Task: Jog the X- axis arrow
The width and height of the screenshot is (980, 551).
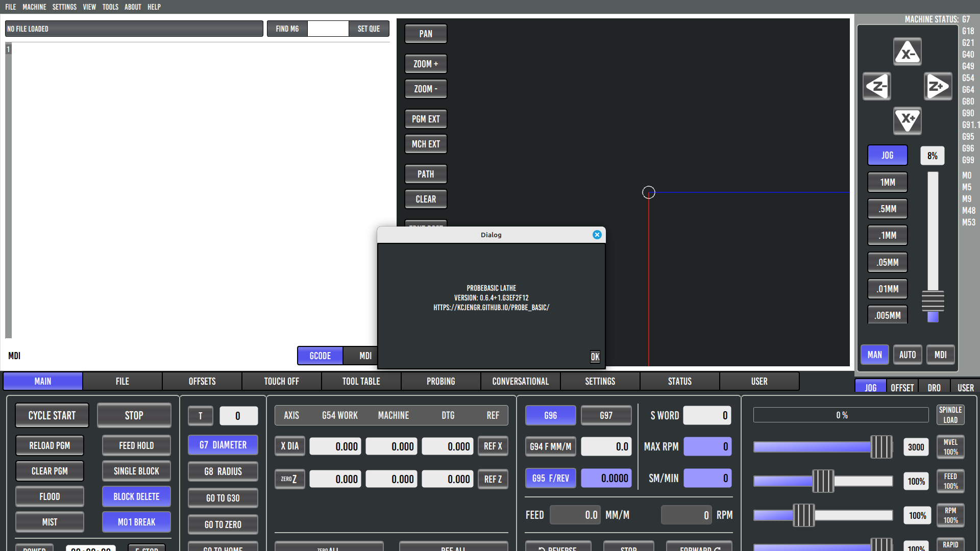Action: [907, 52]
